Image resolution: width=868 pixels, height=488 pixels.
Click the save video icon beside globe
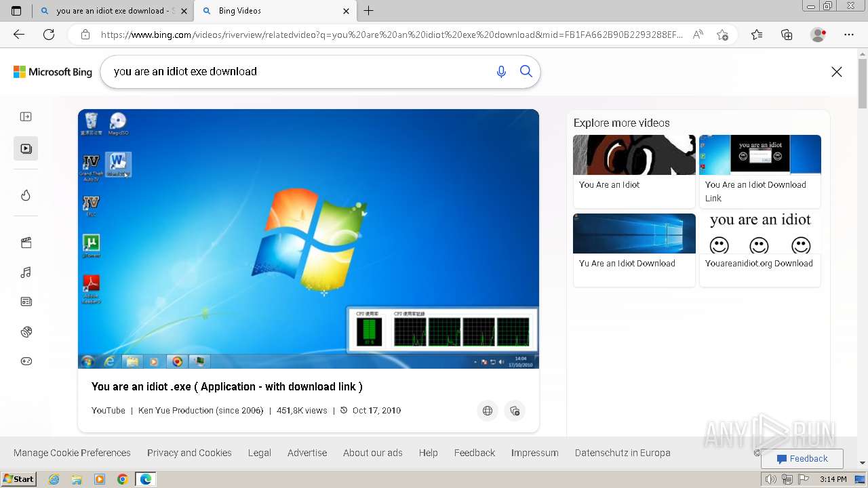pos(515,411)
